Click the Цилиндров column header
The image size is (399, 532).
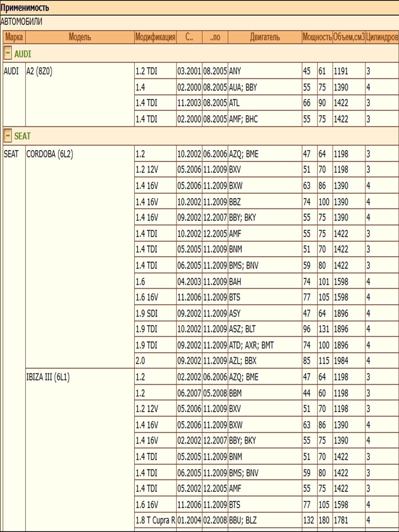(x=382, y=37)
